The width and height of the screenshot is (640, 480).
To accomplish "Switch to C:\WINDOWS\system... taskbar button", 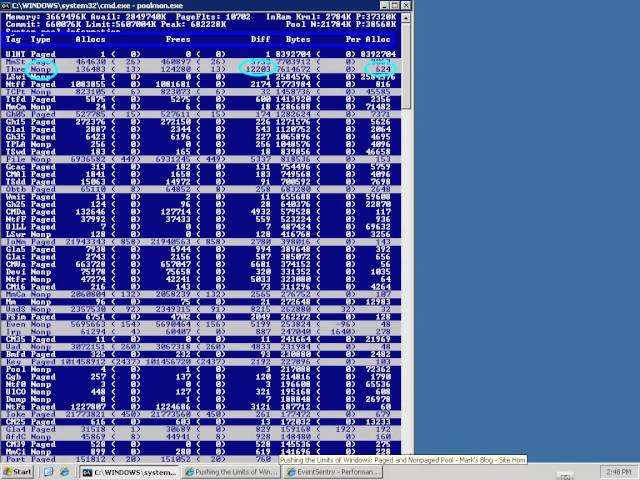I will point(129,472).
